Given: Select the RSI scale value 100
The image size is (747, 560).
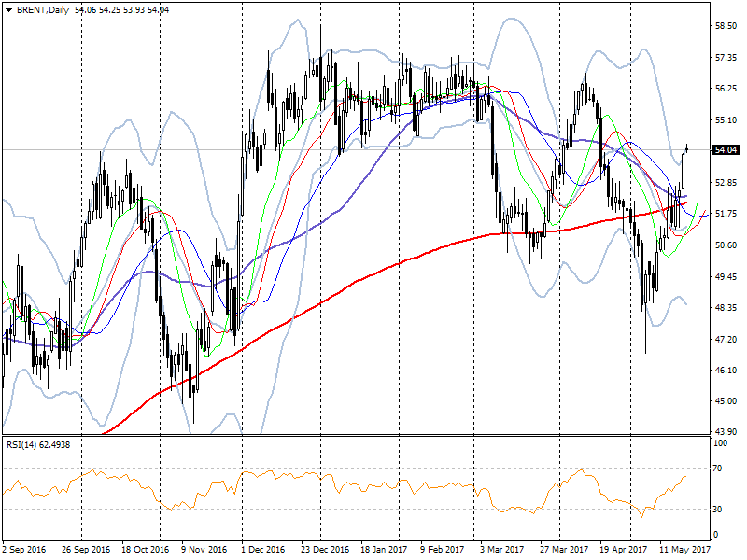Looking at the screenshot, I should coord(721,443).
